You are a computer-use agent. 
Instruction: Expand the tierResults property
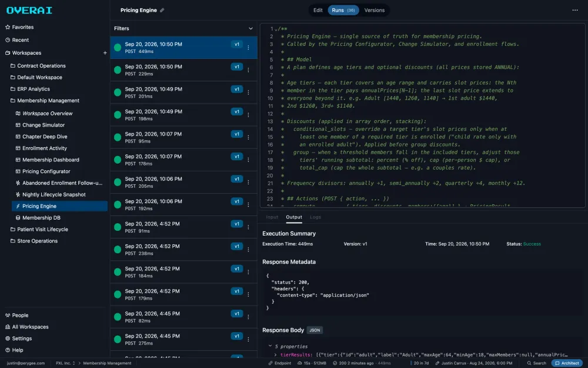coord(276,355)
